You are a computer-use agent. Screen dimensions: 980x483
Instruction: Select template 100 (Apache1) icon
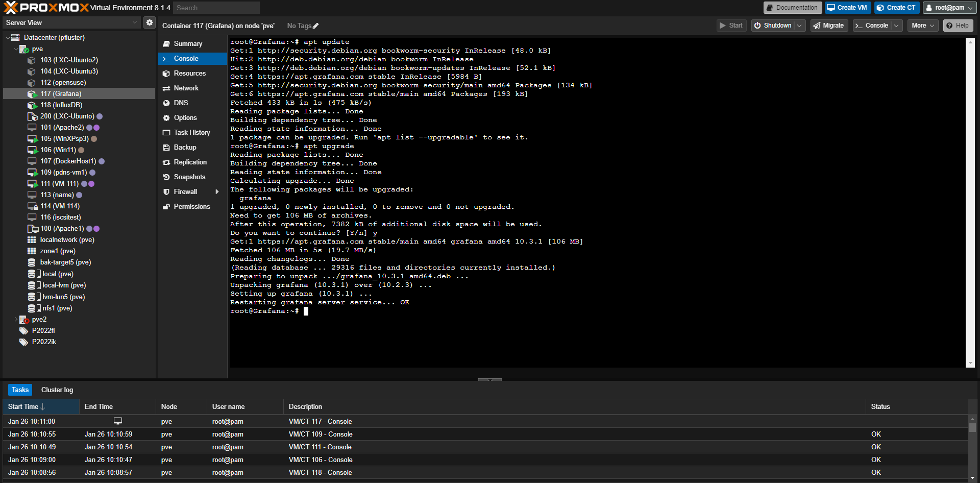point(33,229)
